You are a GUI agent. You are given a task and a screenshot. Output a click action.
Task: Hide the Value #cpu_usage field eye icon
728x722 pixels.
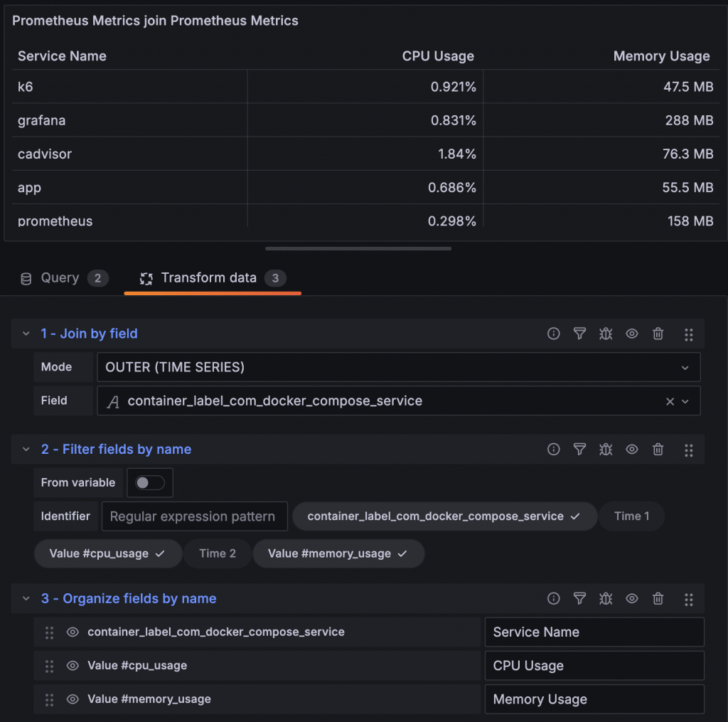73,666
